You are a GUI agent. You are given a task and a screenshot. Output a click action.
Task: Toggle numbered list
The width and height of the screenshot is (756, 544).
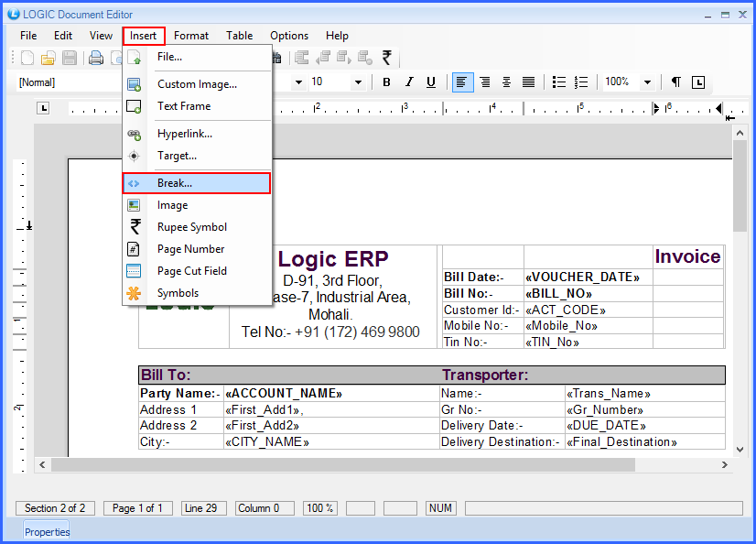(x=581, y=82)
